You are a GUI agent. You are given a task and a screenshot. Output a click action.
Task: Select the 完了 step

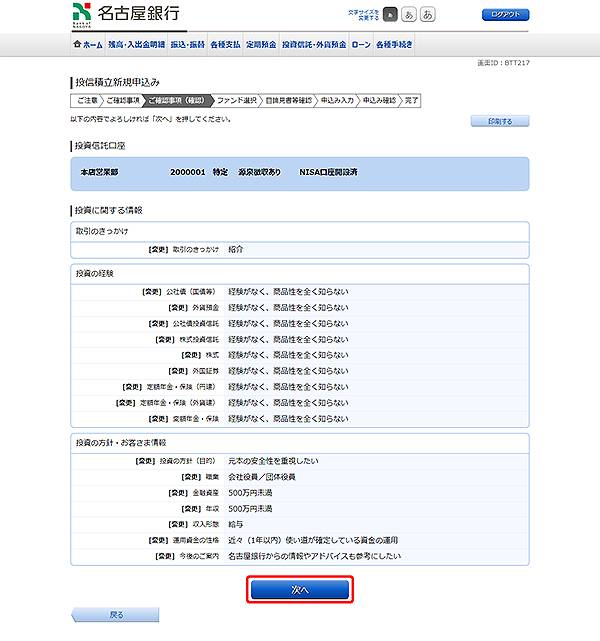(412, 101)
